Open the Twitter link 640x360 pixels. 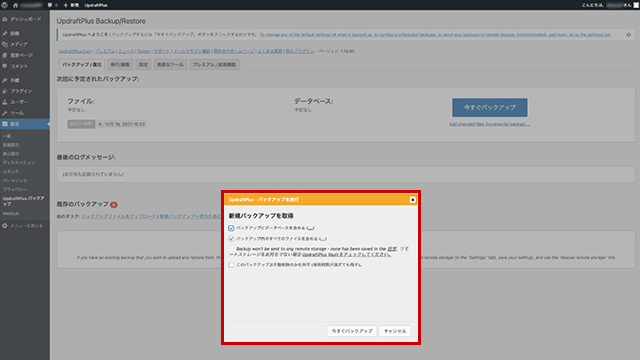pyautogui.click(x=144, y=51)
